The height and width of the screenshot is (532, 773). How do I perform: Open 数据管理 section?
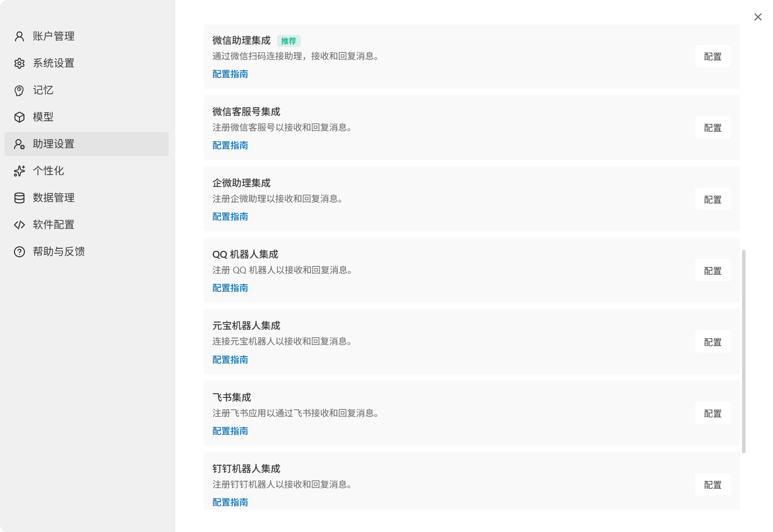(x=86, y=198)
